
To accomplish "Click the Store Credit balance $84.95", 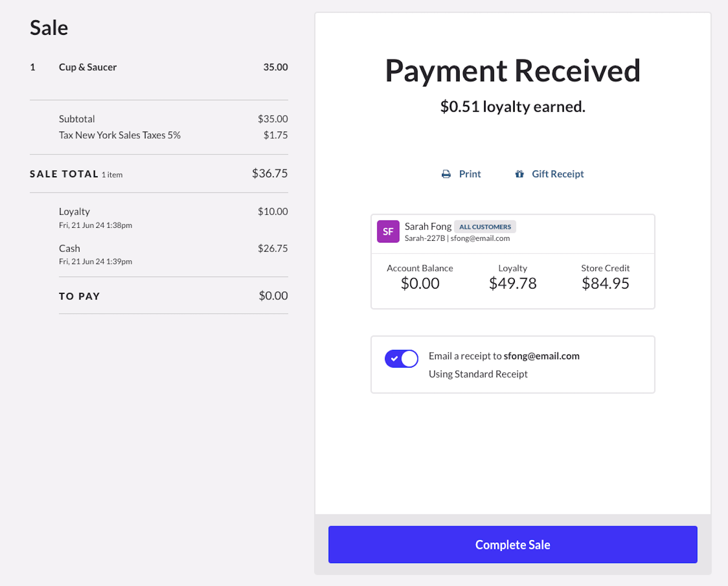I will 605,283.
